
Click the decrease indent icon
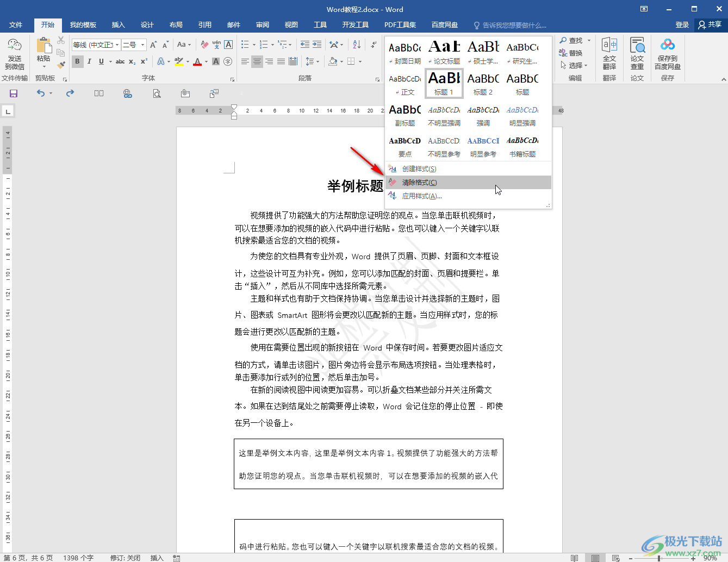pyautogui.click(x=305, y=45)
